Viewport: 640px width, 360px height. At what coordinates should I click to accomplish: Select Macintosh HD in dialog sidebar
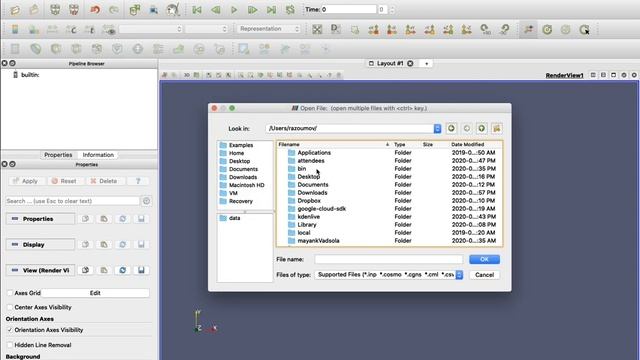tap(247, 185)
